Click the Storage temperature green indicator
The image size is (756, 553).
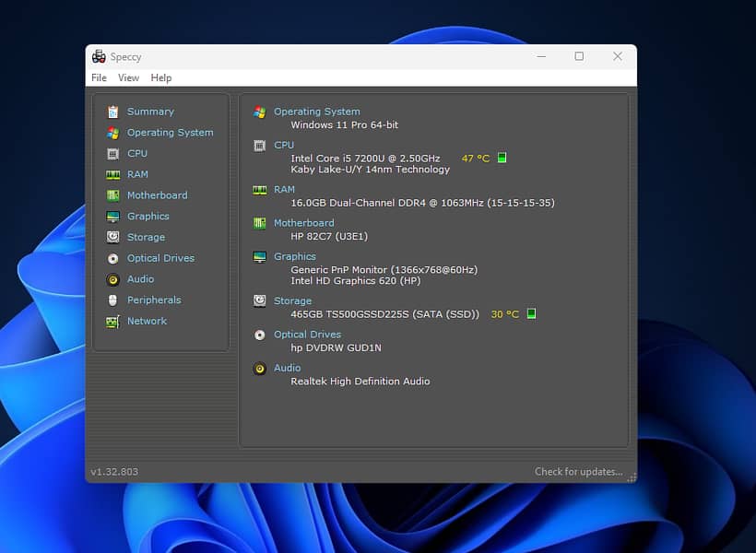(530, 313)
